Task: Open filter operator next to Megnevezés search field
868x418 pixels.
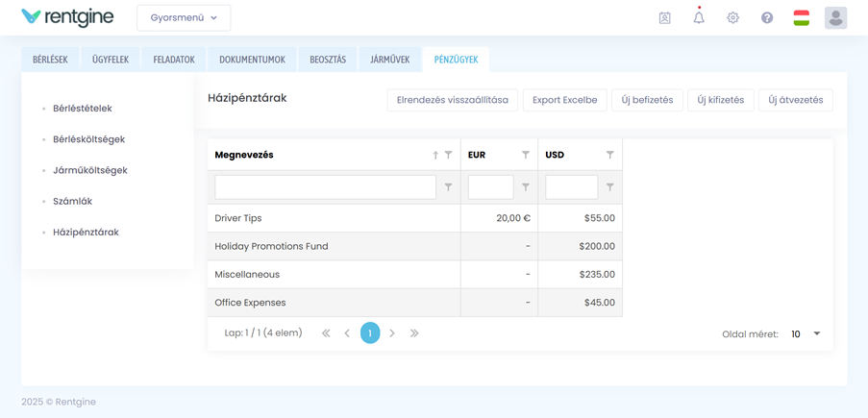Action: pos(448,187)
